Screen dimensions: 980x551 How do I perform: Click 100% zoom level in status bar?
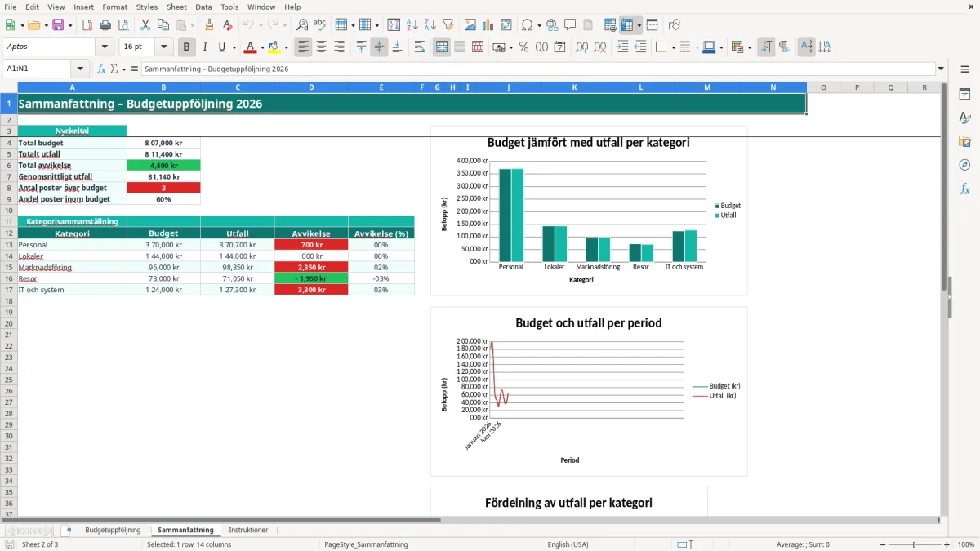pyautogui.click(x=966, y=544)
